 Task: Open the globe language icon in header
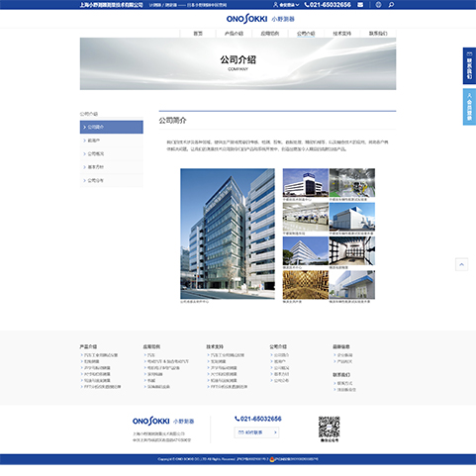pyautogui.click(x=378, y=5)
